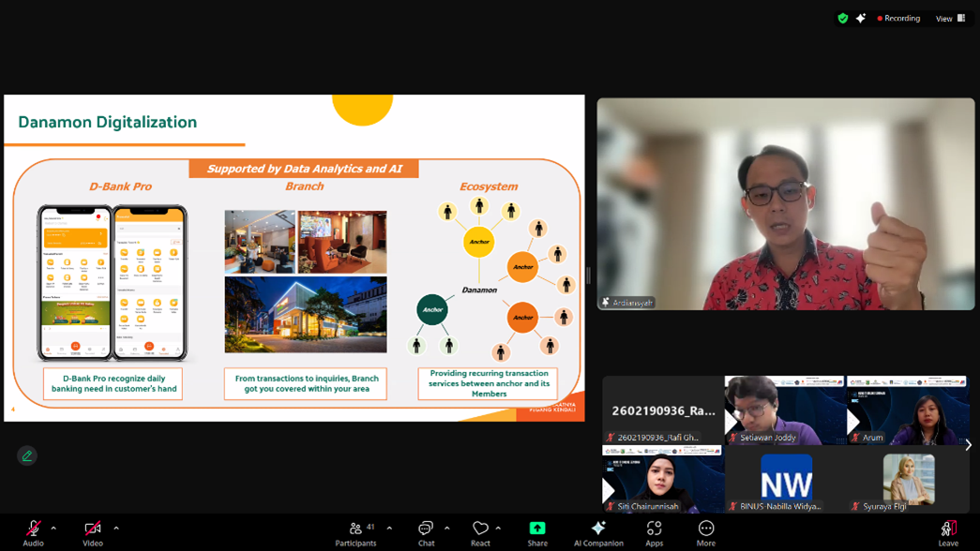Open the React emoji menu
980x551 pixels.
[x=480, y=533]
